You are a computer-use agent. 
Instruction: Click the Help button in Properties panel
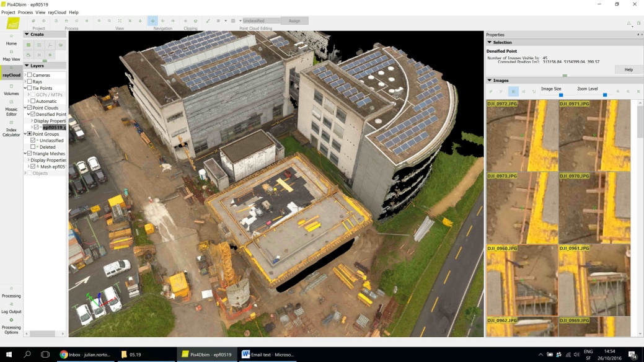pyautogui.click(x=629, y=70)
